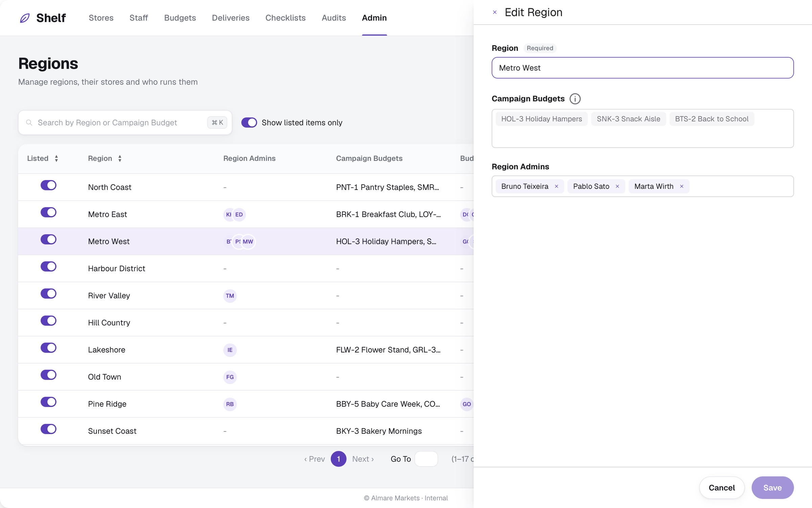Click GO avatar in Pine Ridge row
The width and height of the screenshot is (812, 508).
coord(467,404)
